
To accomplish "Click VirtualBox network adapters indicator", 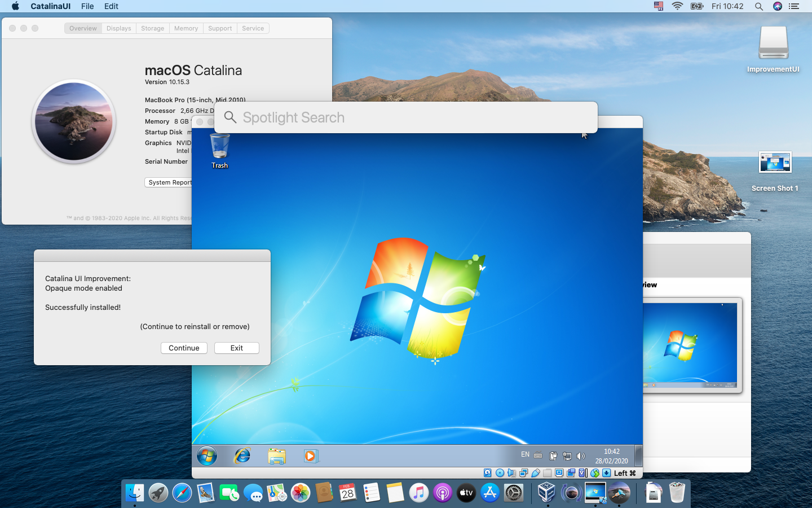I will tap(523, 473).
